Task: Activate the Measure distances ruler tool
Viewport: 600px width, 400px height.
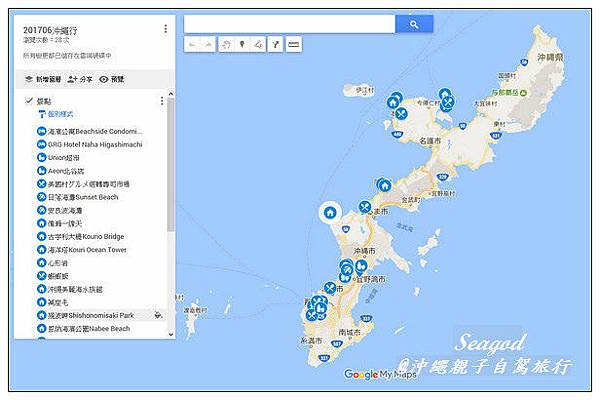Action: pos(293,44)
